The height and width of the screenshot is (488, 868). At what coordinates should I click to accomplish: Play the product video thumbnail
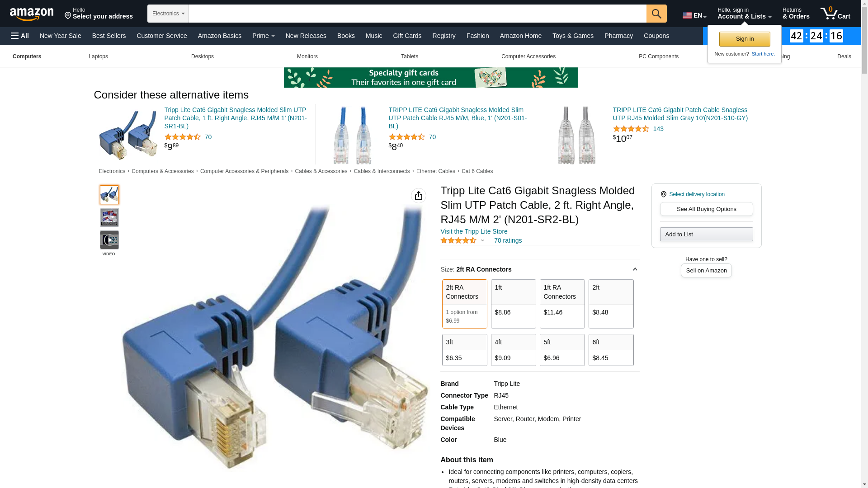click(x=109, y=240)
